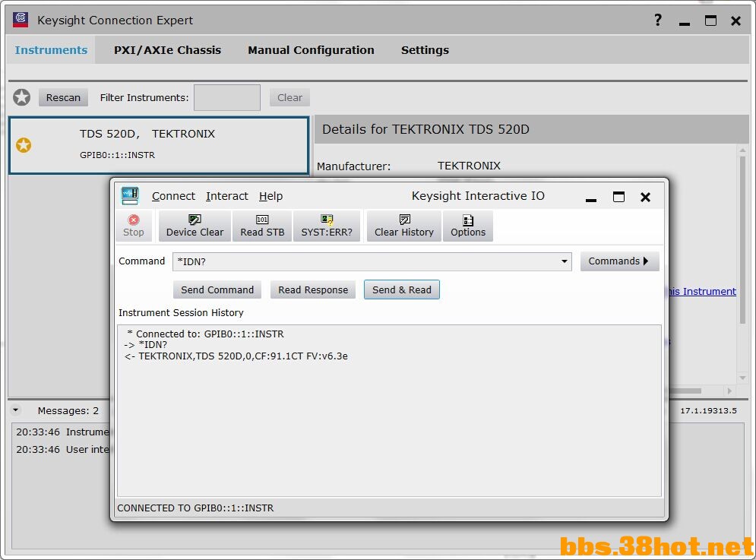Click the 'Connected to: GPIB0::1::INSTR' history line
This screenshot has width=756, height=560.
pos(205,334)
